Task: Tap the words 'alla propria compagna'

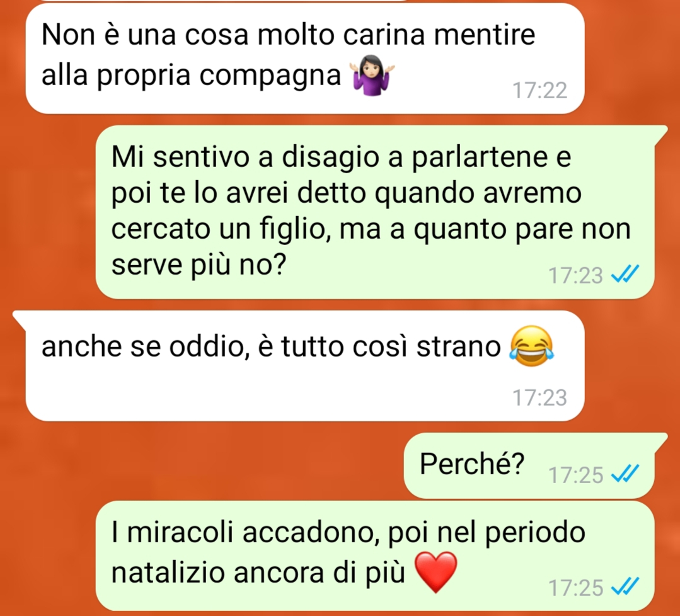Action: point(191,76)
